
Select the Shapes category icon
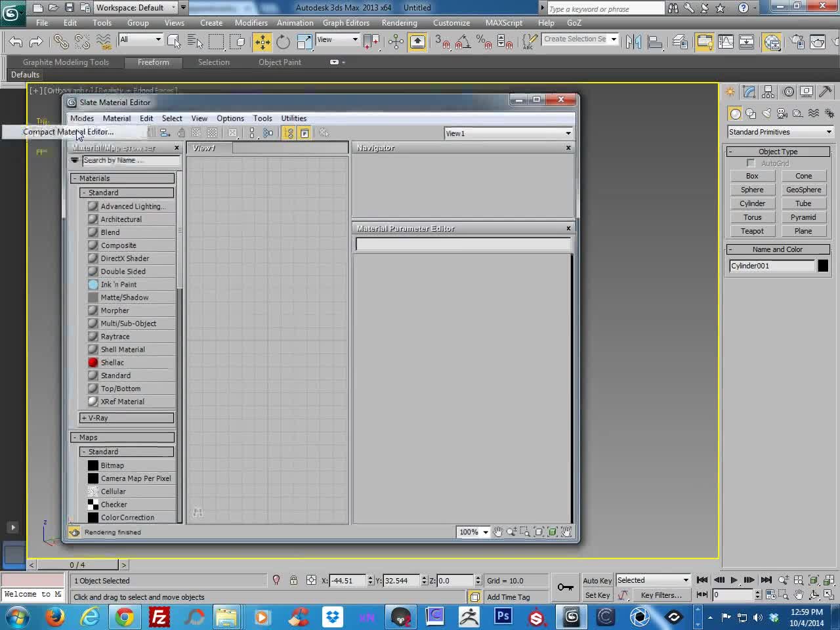751,114
